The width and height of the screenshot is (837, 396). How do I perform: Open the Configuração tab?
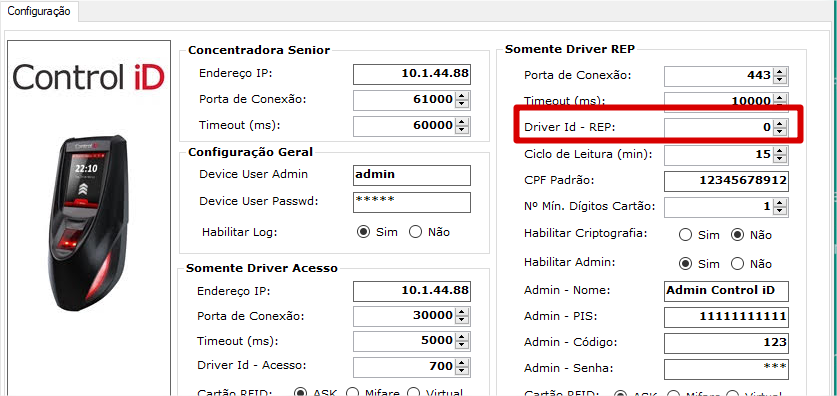(x=39, y=11)
